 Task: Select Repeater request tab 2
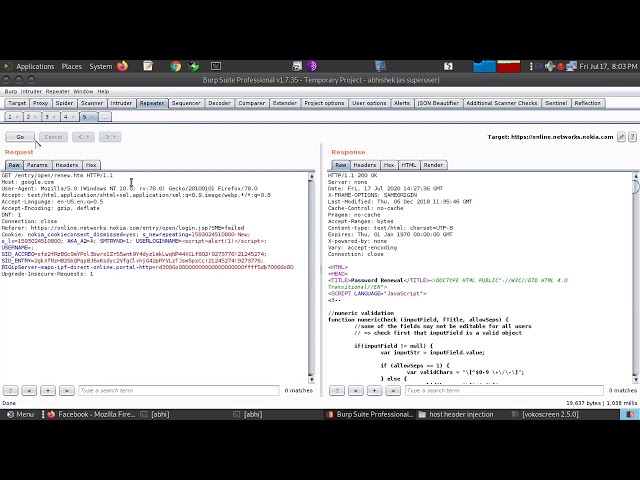click(28, 117)
